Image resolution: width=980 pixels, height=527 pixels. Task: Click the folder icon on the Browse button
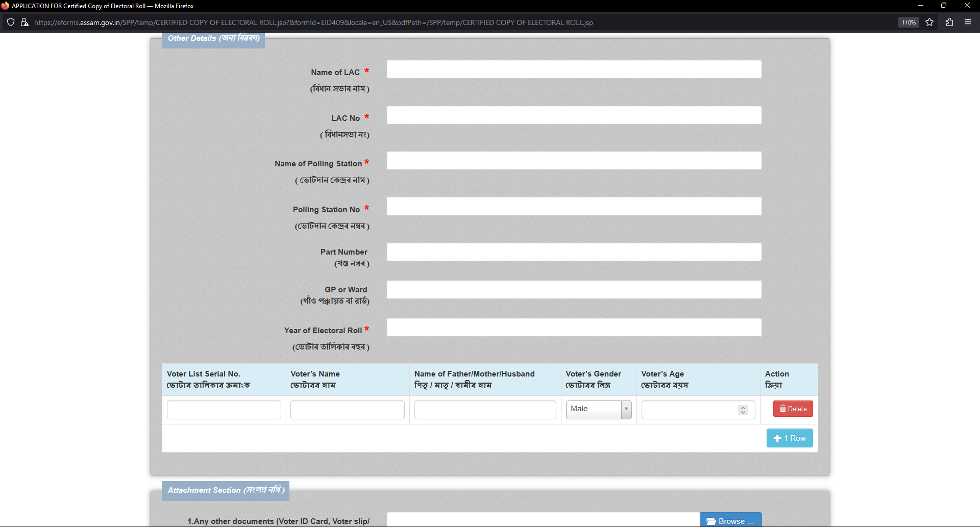pyautogui.click(x=710, y=520)
